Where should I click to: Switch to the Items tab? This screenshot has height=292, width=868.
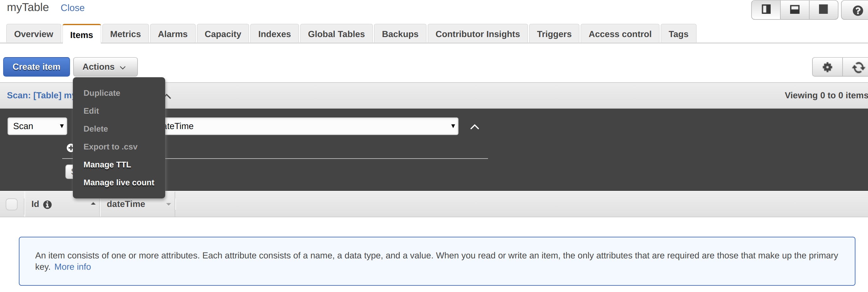pos(82,35)
